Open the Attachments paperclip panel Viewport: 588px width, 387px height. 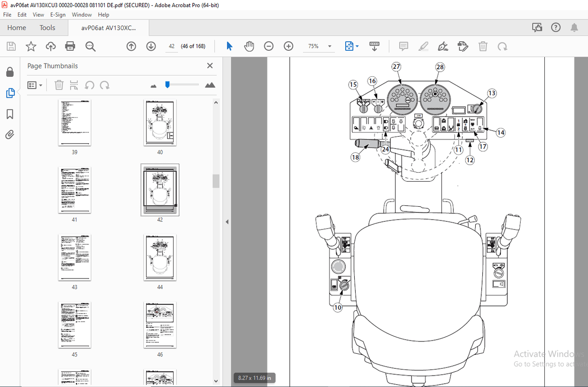(10, 135)
